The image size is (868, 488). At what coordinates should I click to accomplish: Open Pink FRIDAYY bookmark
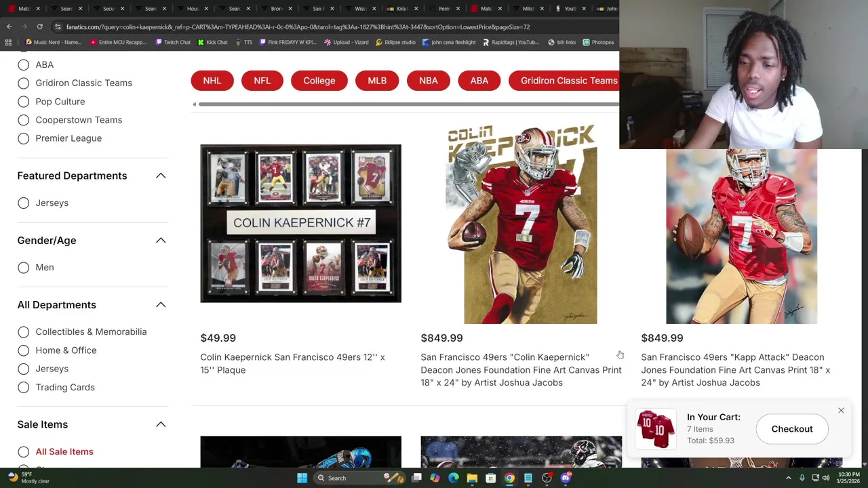tap(288, 42)
